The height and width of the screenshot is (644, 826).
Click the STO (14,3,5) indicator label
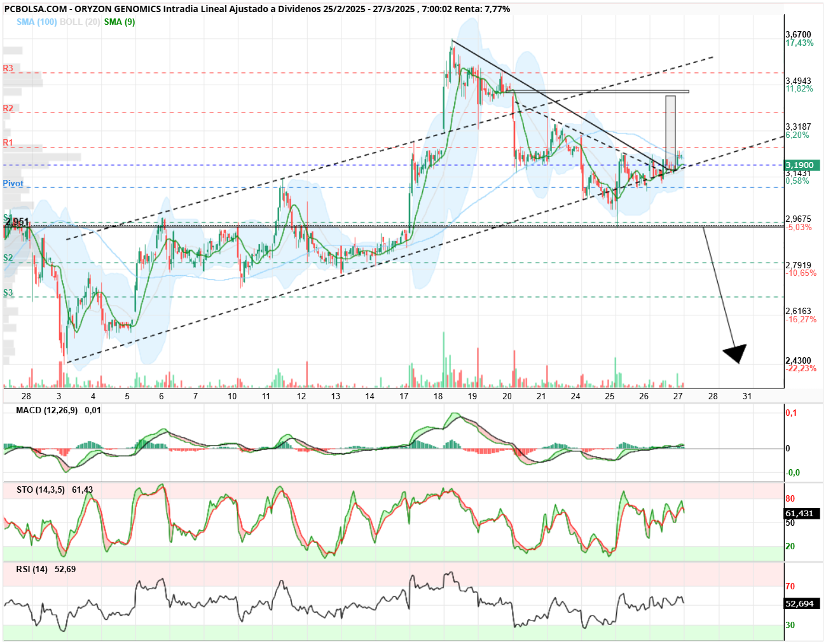click(x=41, y=490)
